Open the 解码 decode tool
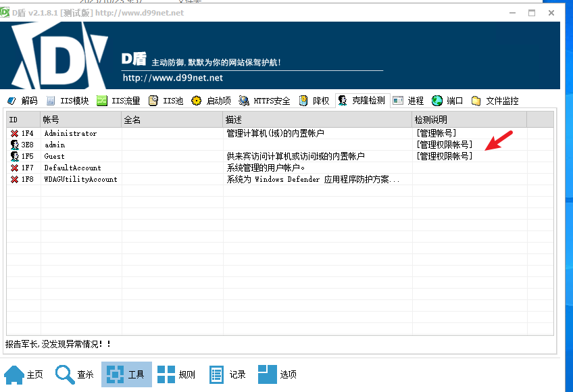 click(x=22, y=101)
